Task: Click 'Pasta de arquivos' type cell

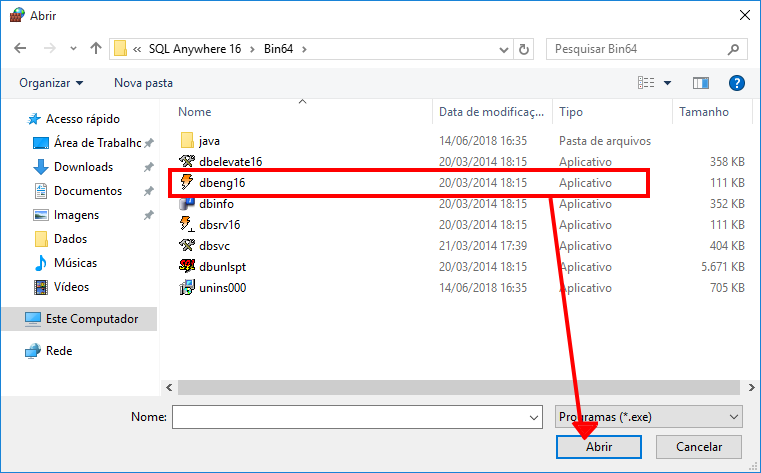Action: [x=605, y=141]
